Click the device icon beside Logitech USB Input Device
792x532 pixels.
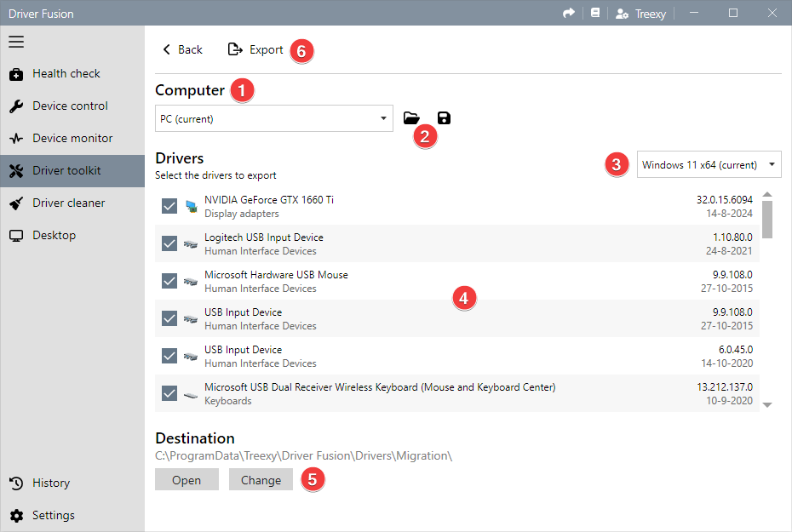click(x=191, y=243)
